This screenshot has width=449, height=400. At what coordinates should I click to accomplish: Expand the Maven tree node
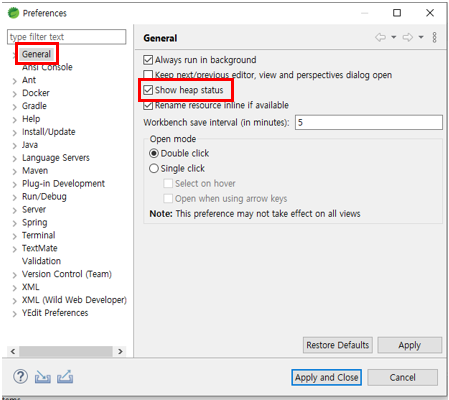pos(14,171)
